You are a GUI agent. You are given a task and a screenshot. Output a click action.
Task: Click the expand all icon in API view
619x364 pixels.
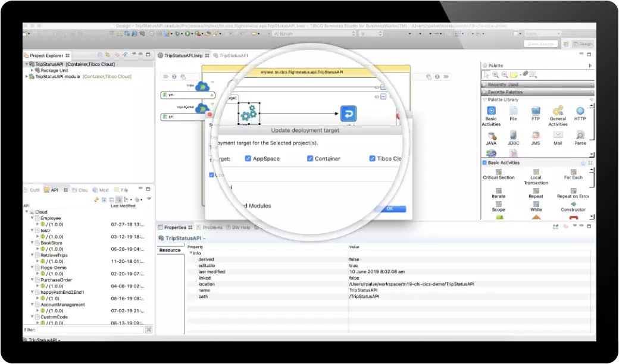coord(104,200)
